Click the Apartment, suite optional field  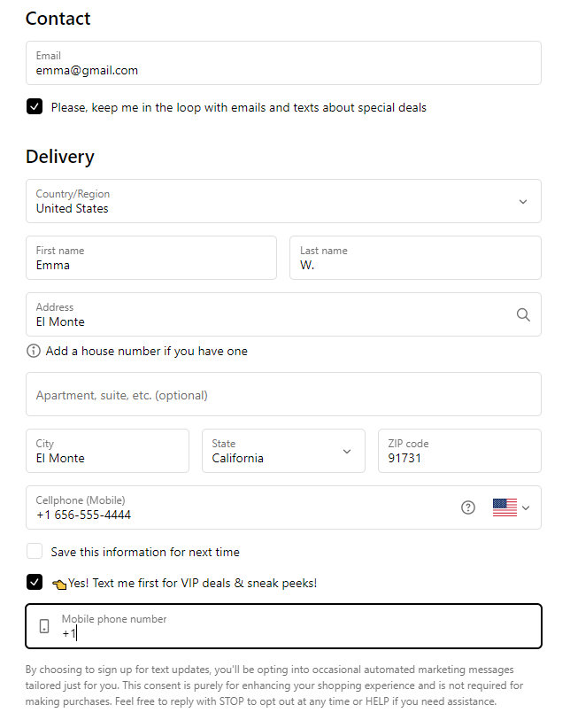(x=283, y=394)
